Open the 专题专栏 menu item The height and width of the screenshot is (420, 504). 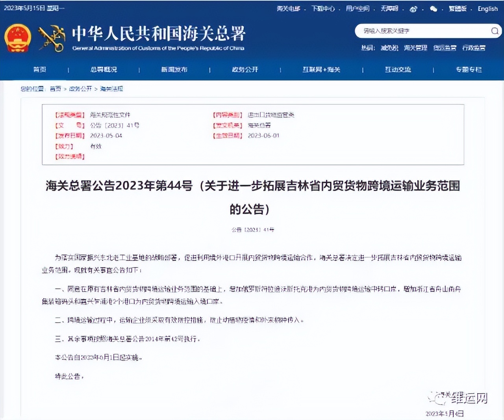coord(468,69)
